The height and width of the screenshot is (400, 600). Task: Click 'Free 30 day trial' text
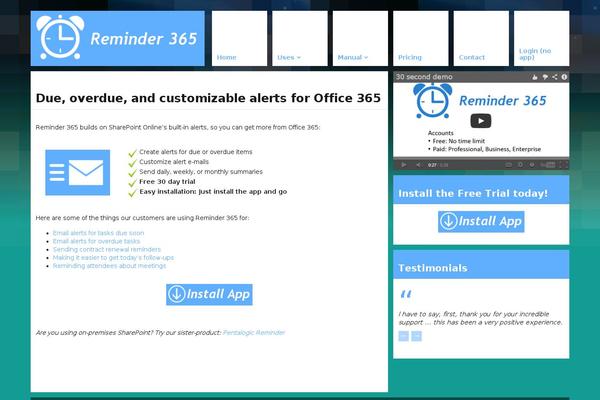click(x=167, y=181)
